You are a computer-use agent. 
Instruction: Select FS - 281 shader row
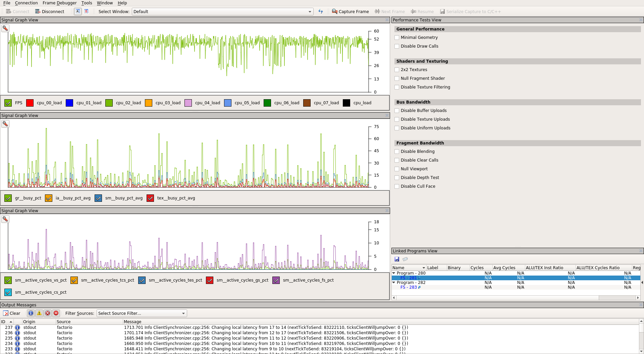tap(516, 278)
